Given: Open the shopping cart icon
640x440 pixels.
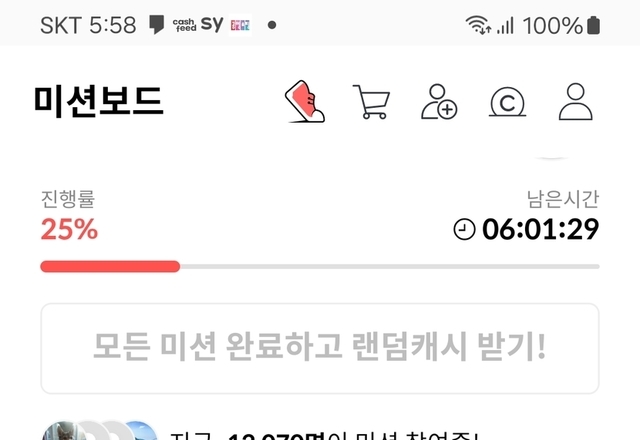Looking at the screenshot, I should click(x=371, y=102).
